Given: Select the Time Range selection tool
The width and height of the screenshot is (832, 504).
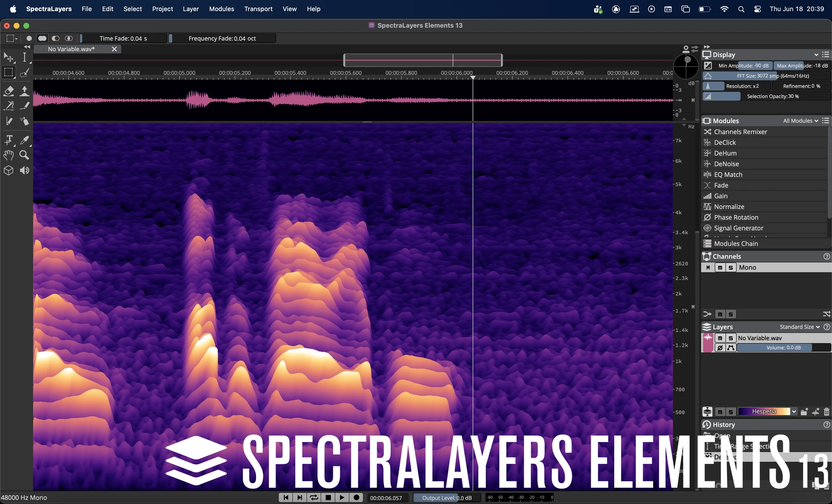Looking at the screenshot, I should 24,57.
